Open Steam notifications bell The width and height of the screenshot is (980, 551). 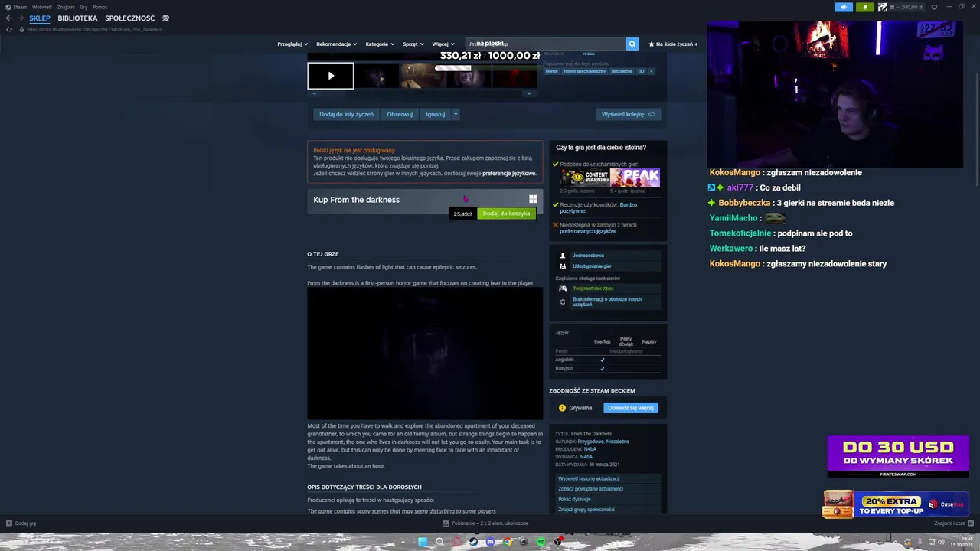[x=864, y=7]
